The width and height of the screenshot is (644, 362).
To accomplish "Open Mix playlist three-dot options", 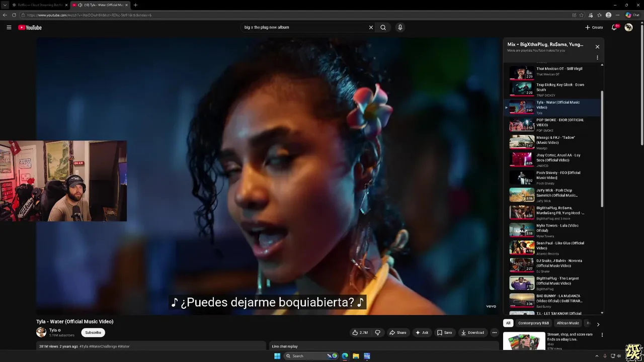I will [x=597, y=57].
